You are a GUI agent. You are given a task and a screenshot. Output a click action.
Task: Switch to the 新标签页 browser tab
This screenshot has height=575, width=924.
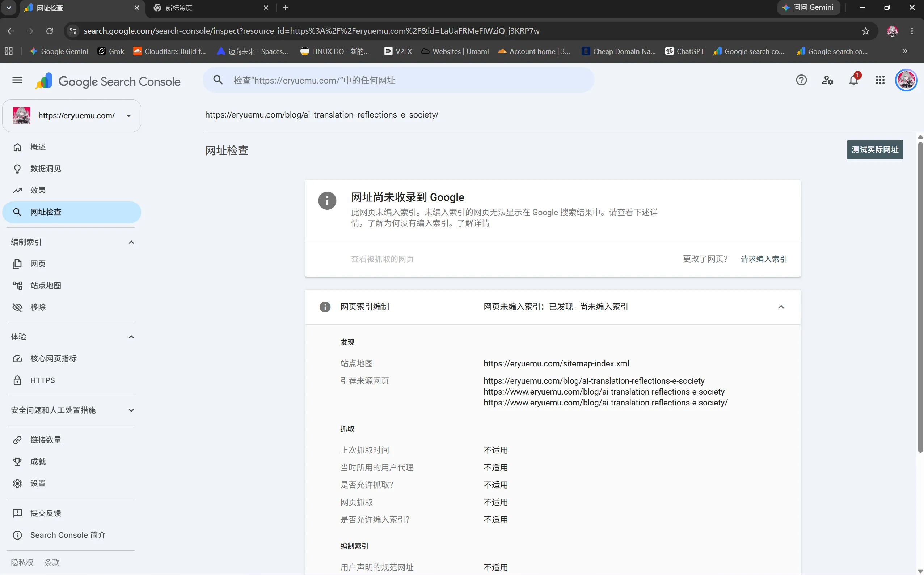(x=210, y=8)
